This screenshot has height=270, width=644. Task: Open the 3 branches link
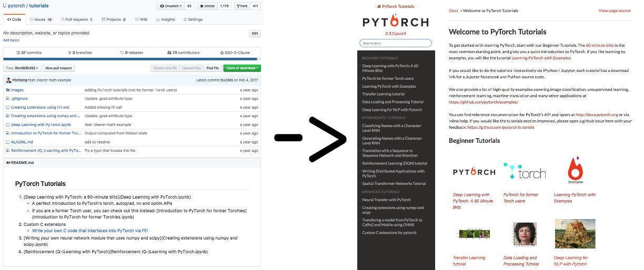pyautogui.click(x=80, y=53)
